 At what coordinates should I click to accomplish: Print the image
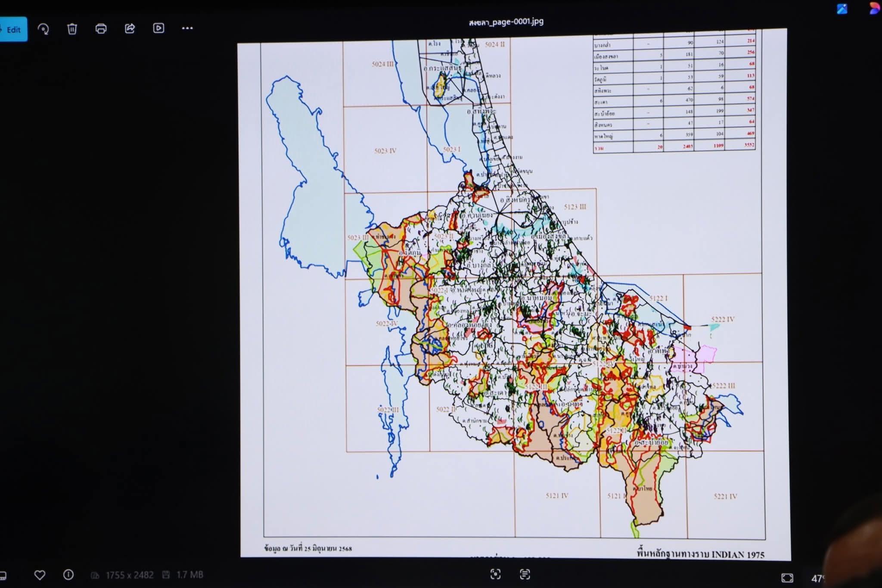[101, 29]
